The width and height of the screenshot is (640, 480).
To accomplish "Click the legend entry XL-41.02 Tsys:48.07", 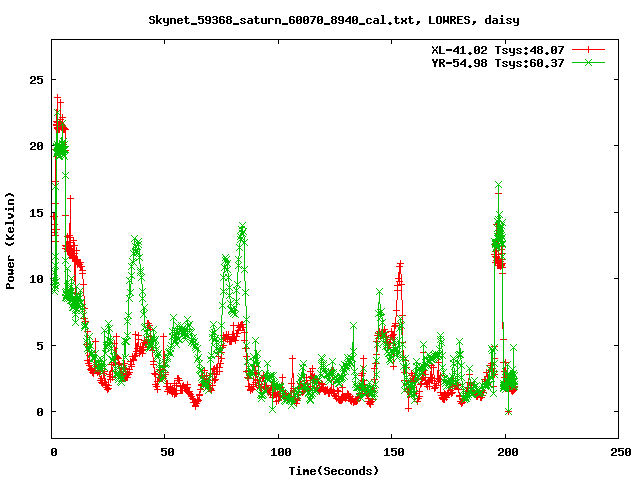I will [x=498, y=50].
